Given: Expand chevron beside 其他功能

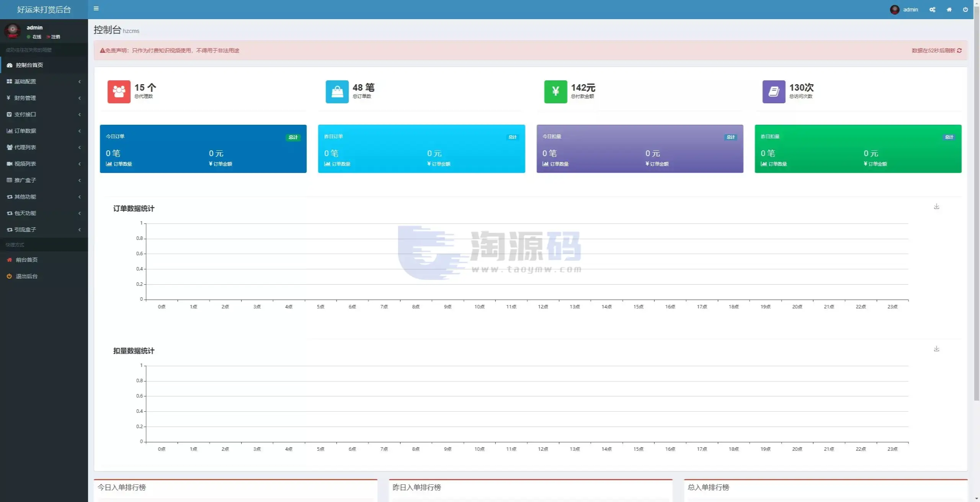Looking at the screenshot, I should [80, 197].
